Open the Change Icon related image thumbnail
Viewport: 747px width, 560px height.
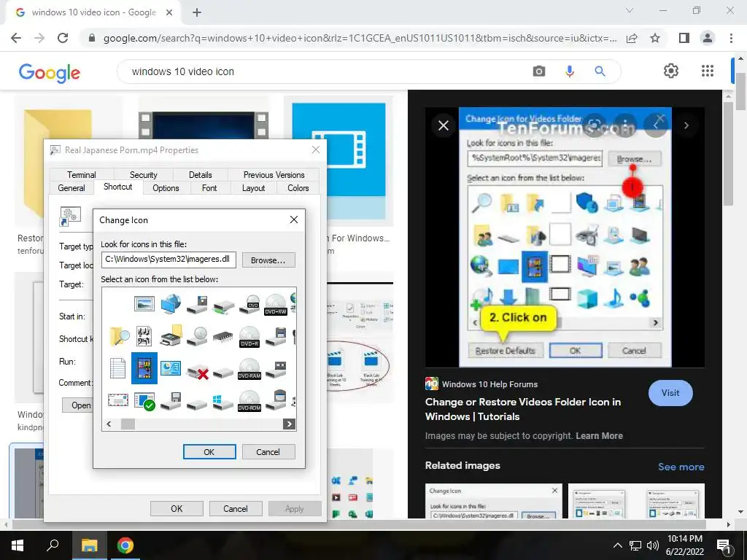494,501
